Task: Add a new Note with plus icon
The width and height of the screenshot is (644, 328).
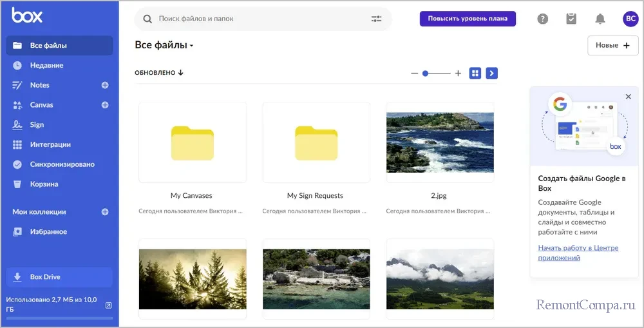Action: (105, 85)
